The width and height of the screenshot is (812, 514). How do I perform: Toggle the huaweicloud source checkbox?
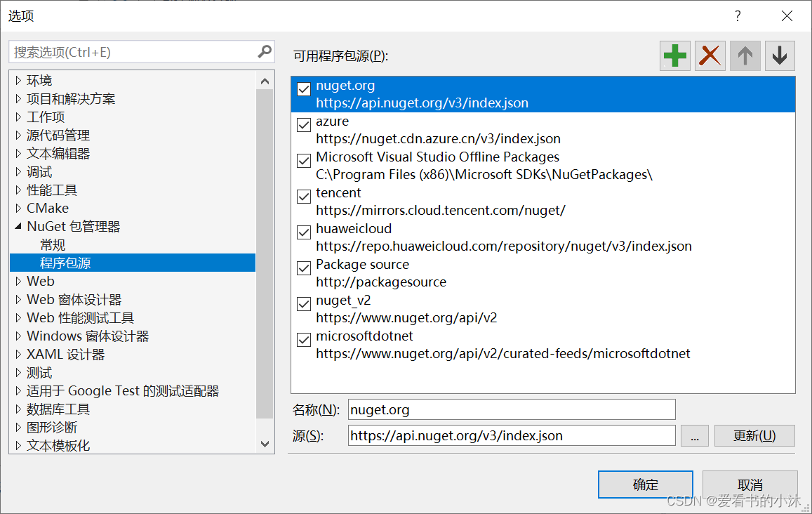point(304,232)
